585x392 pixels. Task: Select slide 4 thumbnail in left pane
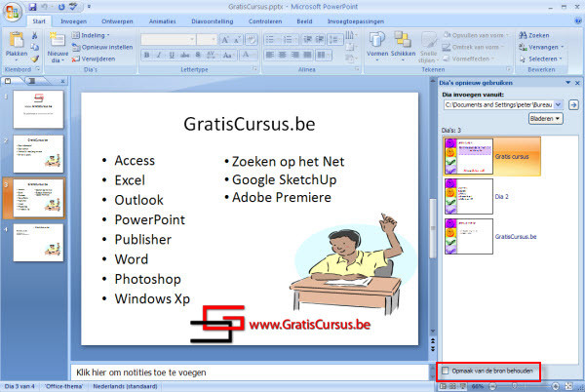[x=38, y=243]
